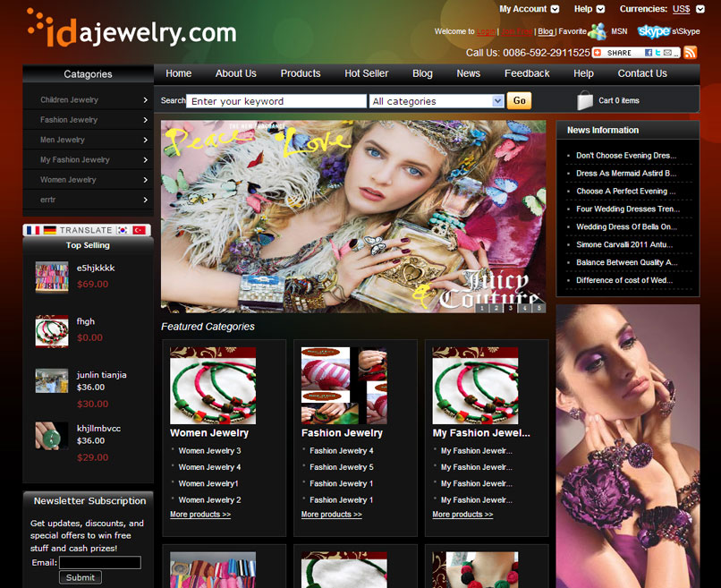Screen dimensions: 721x588
Task: Click the newsletter Email input field
Action: point(100,562)
